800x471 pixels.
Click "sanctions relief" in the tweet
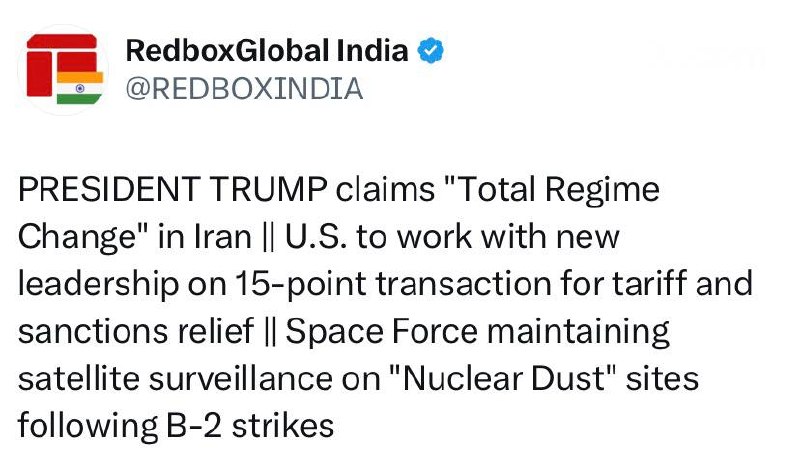tap(141, 330)
